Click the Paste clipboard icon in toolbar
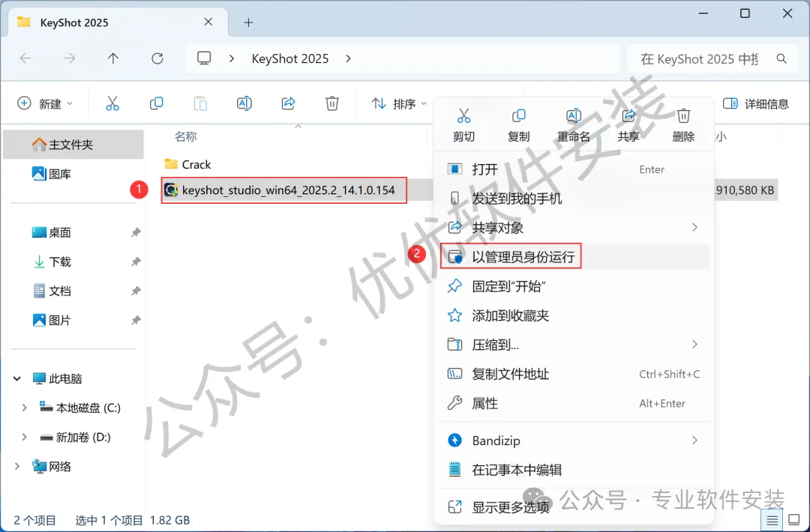The image size is (810, 532). [x=200, y=103]
